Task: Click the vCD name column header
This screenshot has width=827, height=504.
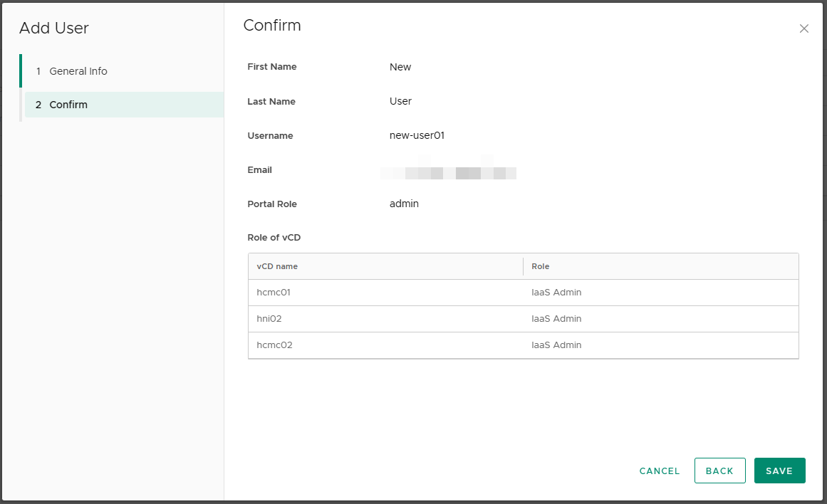Action: coord(277,266)
